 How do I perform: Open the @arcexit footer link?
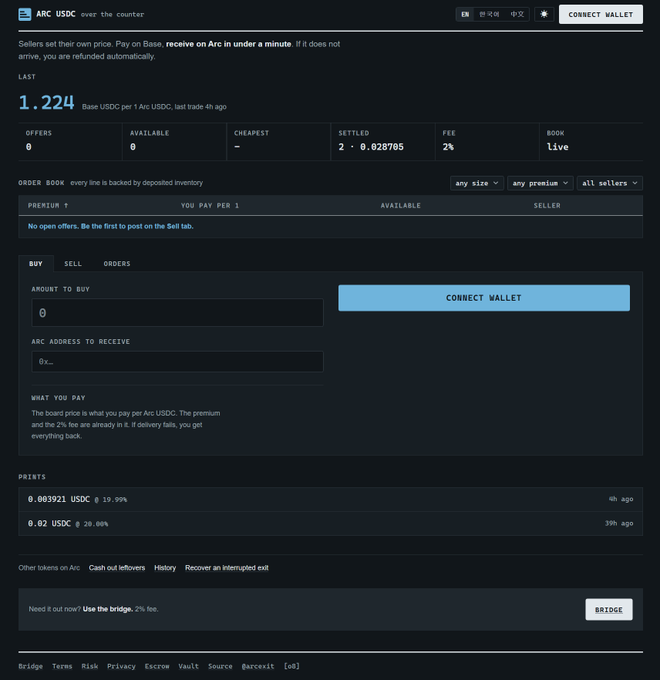pyautogui.click(x=258, y=666)
